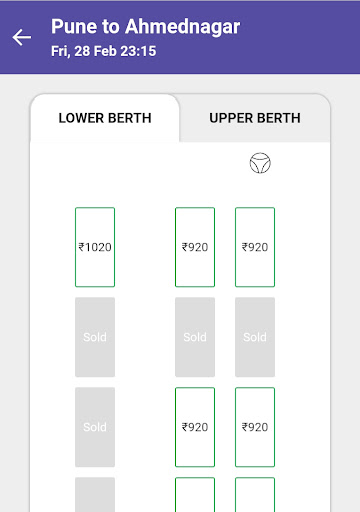The width and height of the screenshot is (360, 512).
Task: Tap the second-row left Sold seat
Action: point(95,337)
